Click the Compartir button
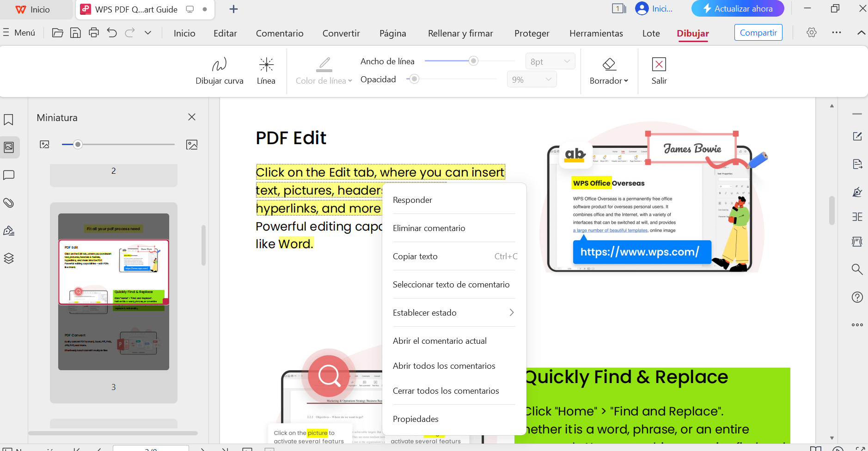 [758, 33]
